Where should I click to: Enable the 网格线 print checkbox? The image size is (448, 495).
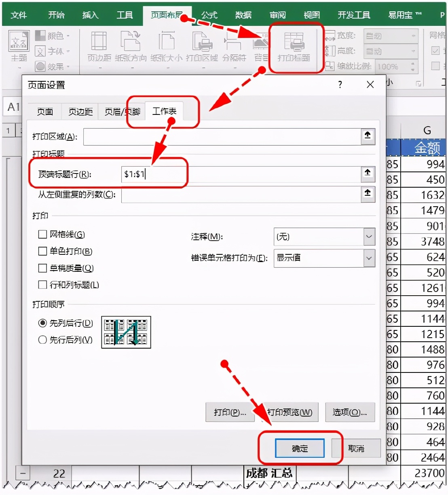42,234
